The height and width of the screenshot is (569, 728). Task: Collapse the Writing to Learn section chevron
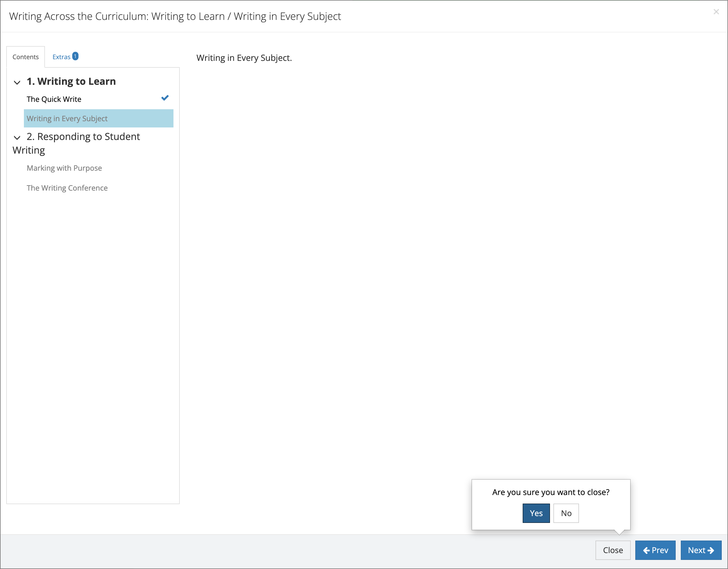(x=17, y=82)
